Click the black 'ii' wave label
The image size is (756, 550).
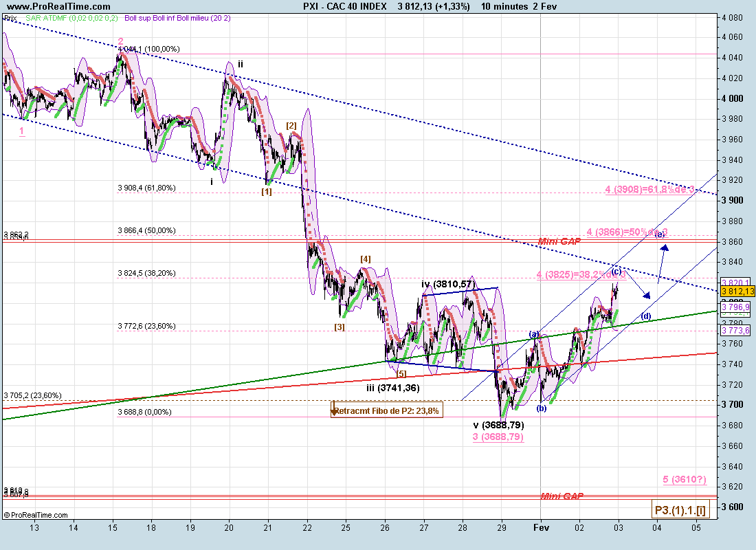click(240, 64)
